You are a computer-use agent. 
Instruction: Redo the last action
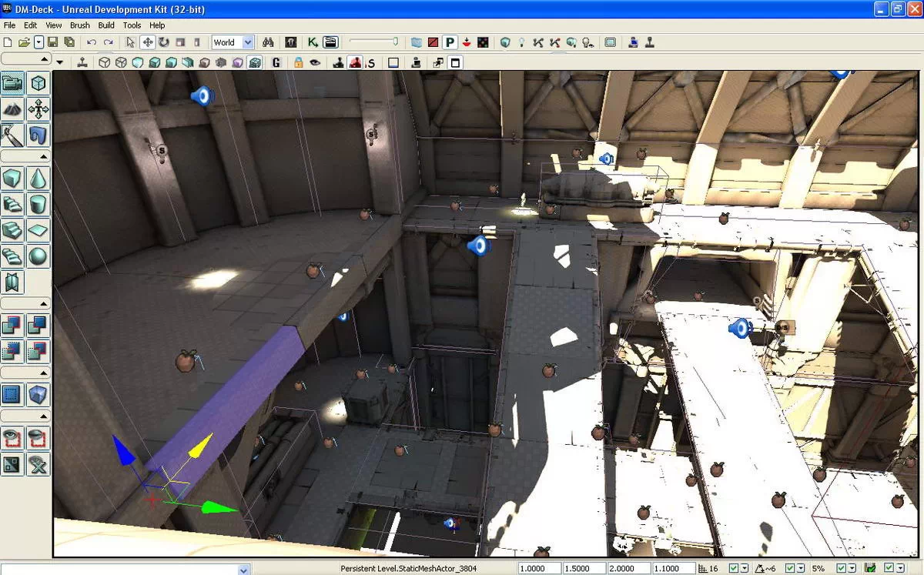point(108,42)
